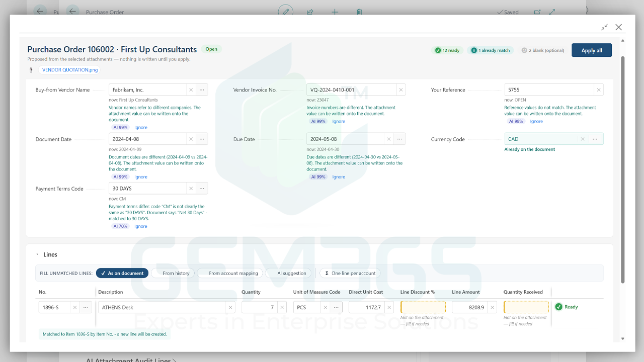Screen dimensions: 644x362
Task: Open ellipsis lookup for Currency Code
Action: 595,139
